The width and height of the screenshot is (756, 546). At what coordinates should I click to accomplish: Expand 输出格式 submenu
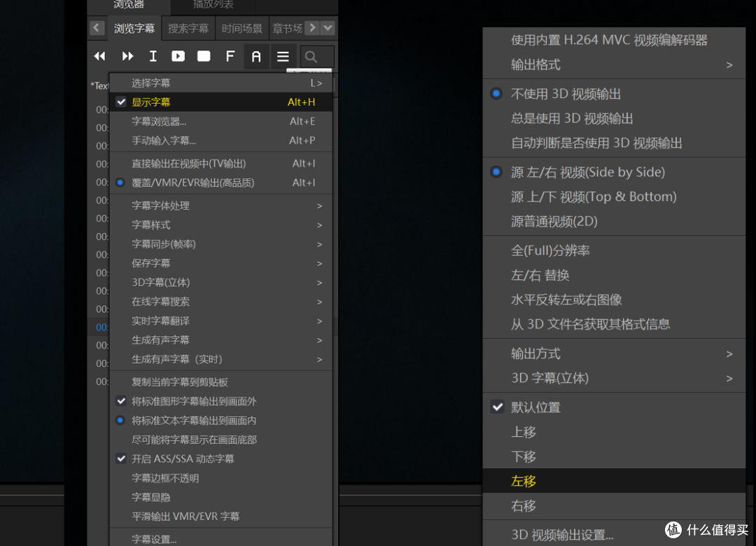point(615,64)
